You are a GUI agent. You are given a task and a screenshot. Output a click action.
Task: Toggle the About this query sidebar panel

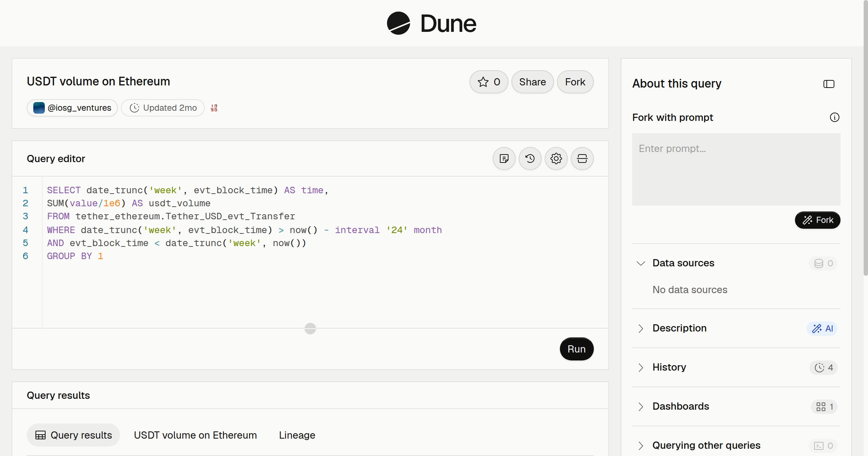pyautogui.click(x=829, y=84)
